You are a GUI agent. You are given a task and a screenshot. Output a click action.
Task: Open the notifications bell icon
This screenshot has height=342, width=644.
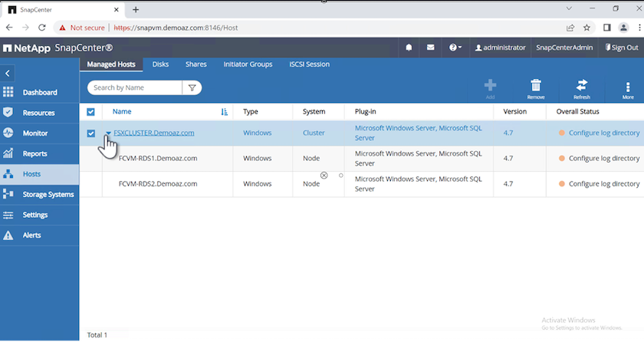coord(409,48)
